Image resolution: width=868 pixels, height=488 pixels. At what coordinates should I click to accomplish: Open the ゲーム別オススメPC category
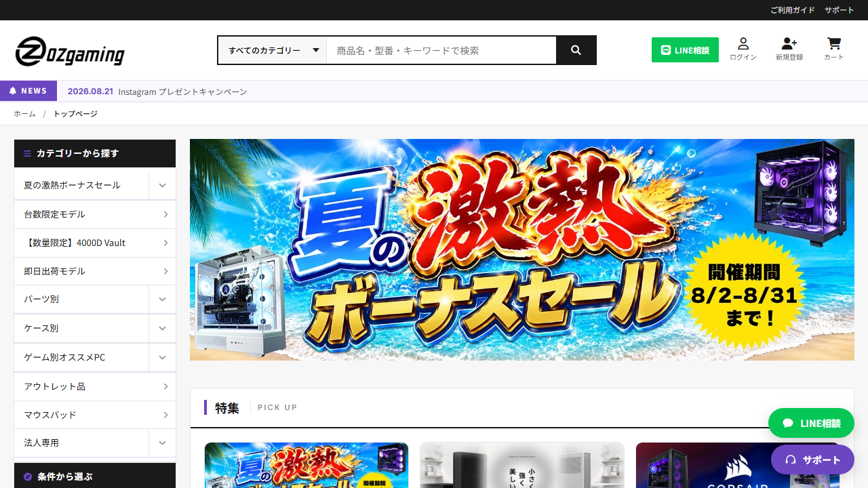coord(81,357)
